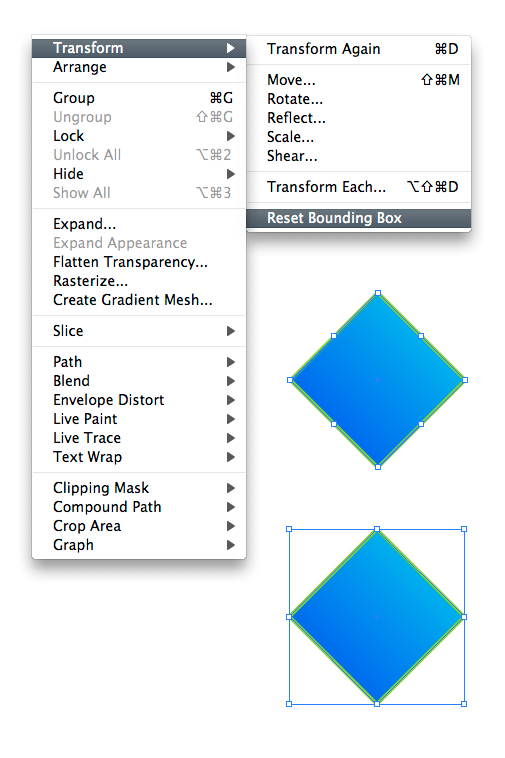Open the Envelope Distort submenu
The height and width of the screenshot is (758, 505).
coord(139,400)
